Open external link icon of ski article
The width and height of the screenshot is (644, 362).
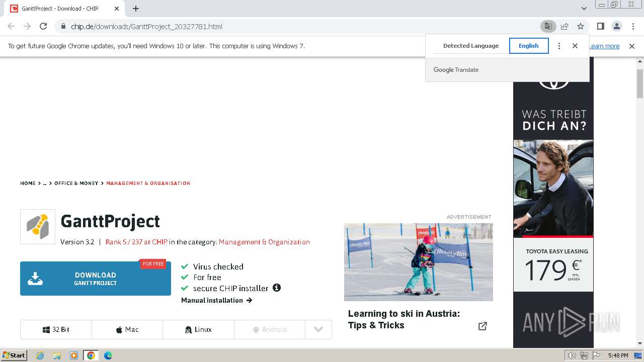(x=482, y=326)
